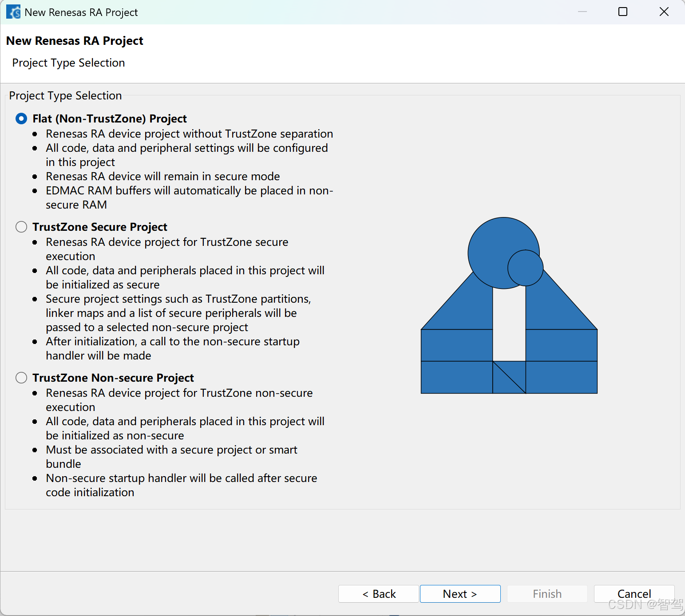Click 'After initialization, a call to the non-secure startup' text
The image size is (685, 616).
(173, 342)
